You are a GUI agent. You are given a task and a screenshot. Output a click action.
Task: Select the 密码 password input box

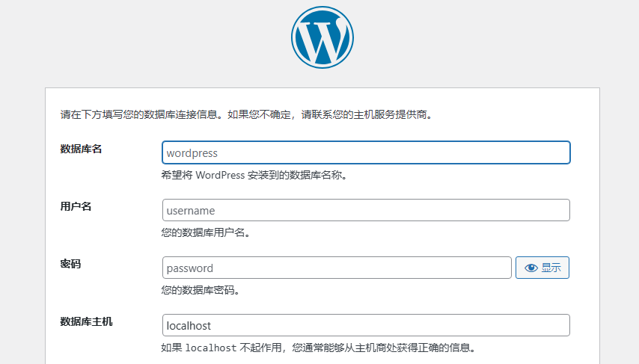tap(337, 268)
